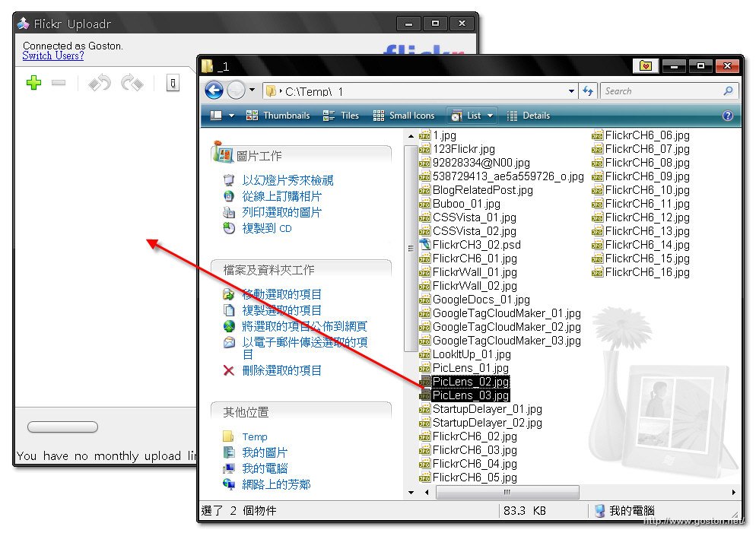Click the FlickrCH3_02.psd file icon
Screen dimensions: 756x533
click(x=424, y=245)
